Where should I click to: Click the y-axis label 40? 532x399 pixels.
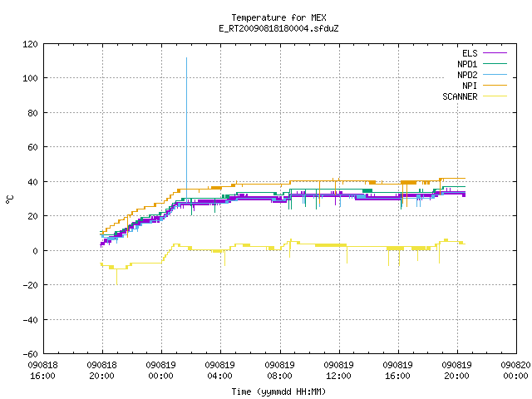point(32,182)
